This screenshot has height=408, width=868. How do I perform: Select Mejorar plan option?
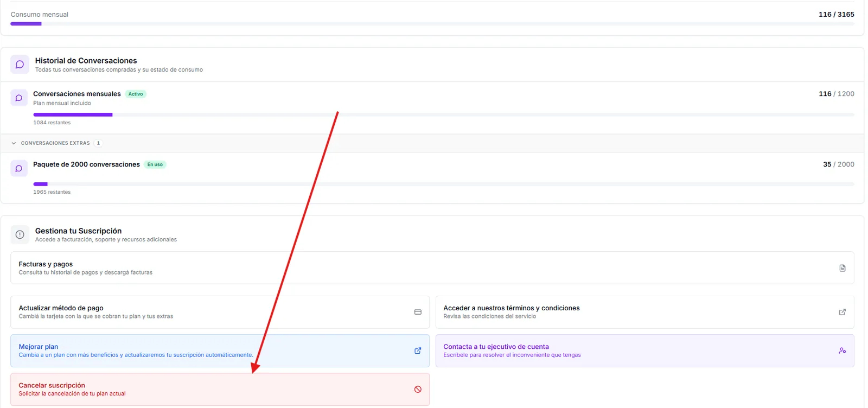click(x=220, y=350)
